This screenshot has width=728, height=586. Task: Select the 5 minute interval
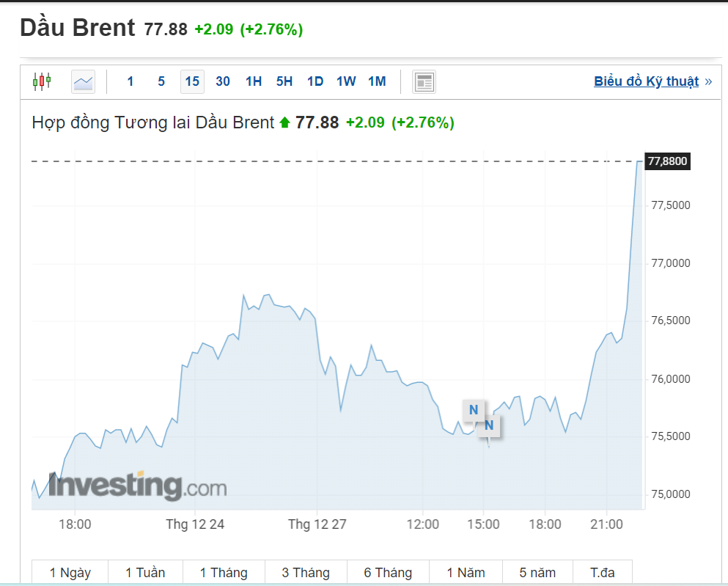(161, 81)
